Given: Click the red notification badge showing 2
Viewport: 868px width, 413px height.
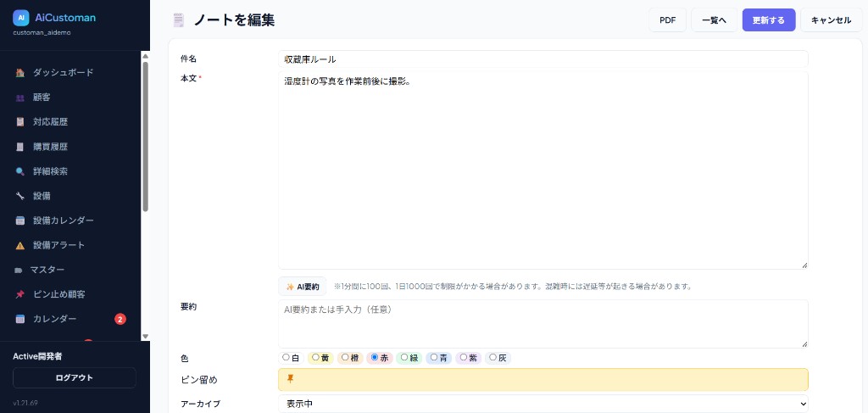Looking at the screenshot, I should 120,319.
